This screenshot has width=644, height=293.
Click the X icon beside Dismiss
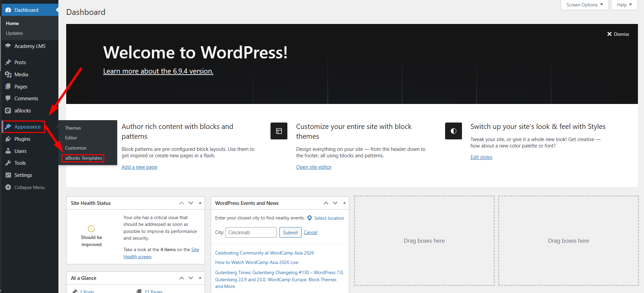pos(610,34)
